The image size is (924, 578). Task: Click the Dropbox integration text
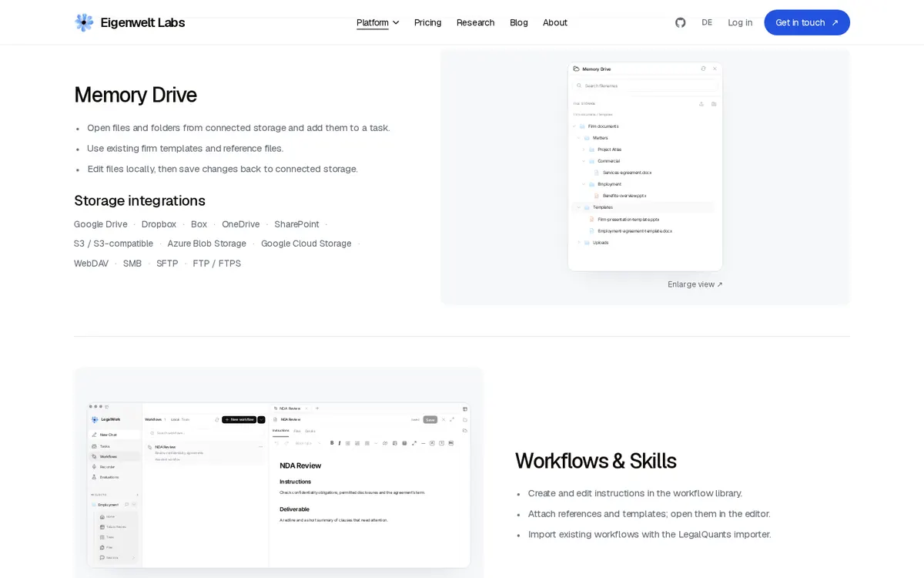click(159, 224)
